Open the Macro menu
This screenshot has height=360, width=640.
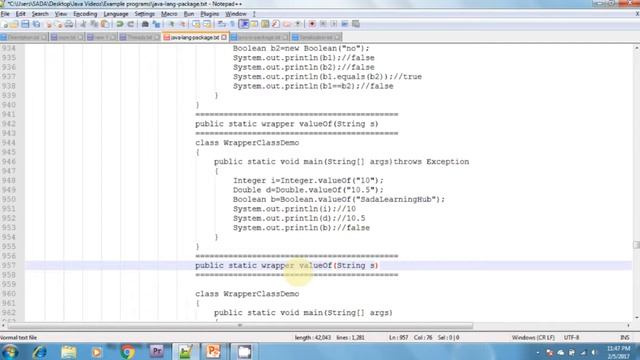pyautogui.click(x=169, y=14)
